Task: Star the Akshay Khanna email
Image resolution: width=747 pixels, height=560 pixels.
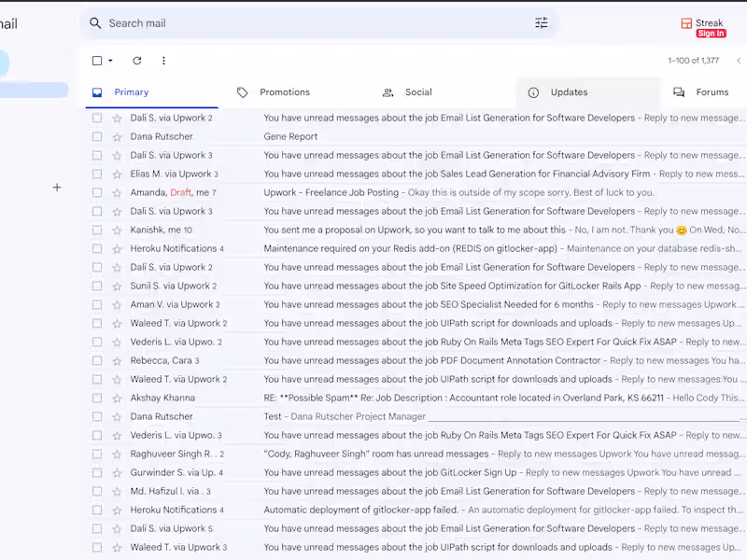Action: point(117,399)
